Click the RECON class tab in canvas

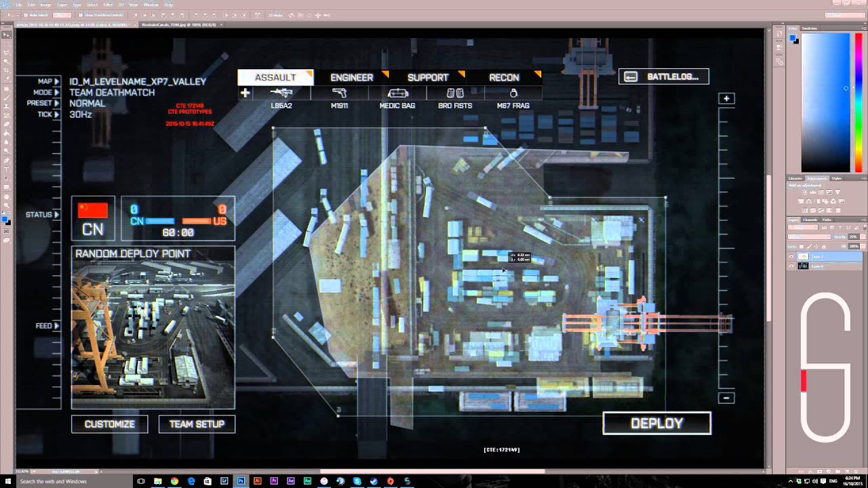505,77
